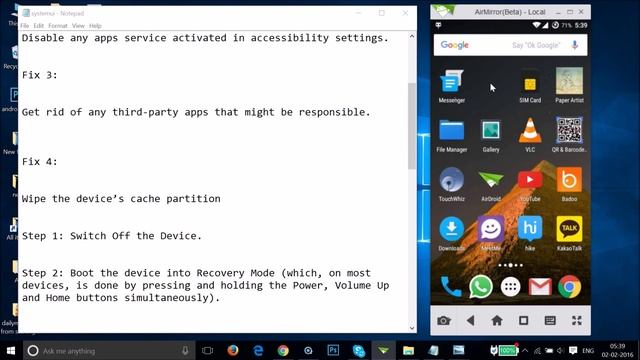The image size is (640, 360).
Task: Open the Gallery app
Action: pos(491,136)
